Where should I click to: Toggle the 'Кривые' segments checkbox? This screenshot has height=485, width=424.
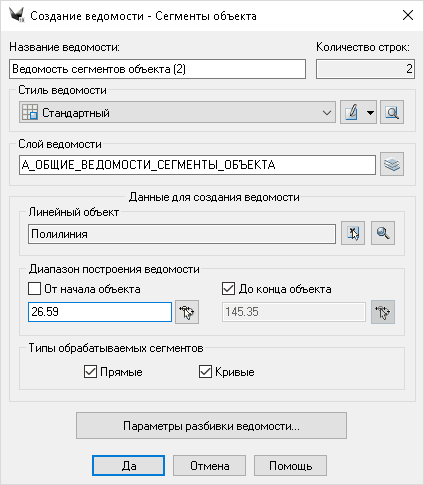click(x=205, y=372)
